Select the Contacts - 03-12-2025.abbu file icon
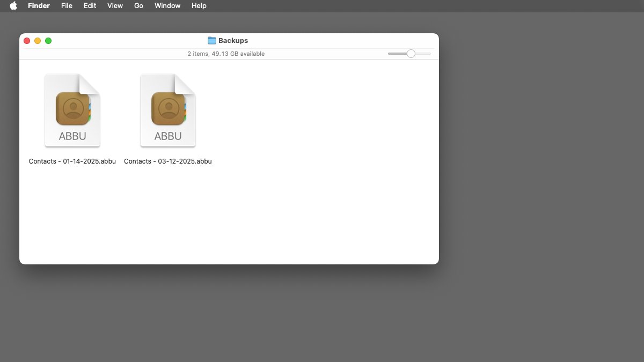 168,110
